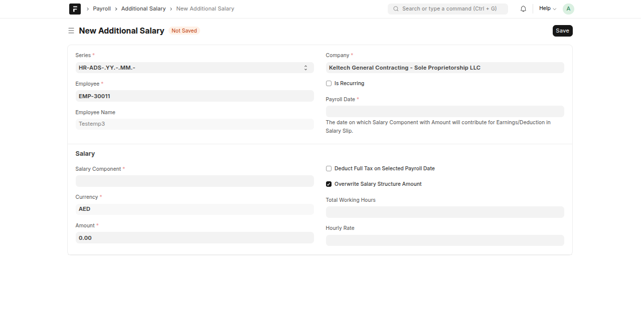This screenshot has width=644, height=309.
Task: Uncheck Overwrite Salary Structure Amount
Action: (329, 184)
